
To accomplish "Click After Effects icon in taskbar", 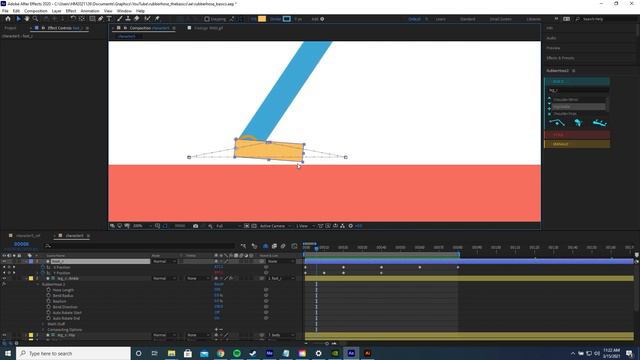I will pos(351,353).
